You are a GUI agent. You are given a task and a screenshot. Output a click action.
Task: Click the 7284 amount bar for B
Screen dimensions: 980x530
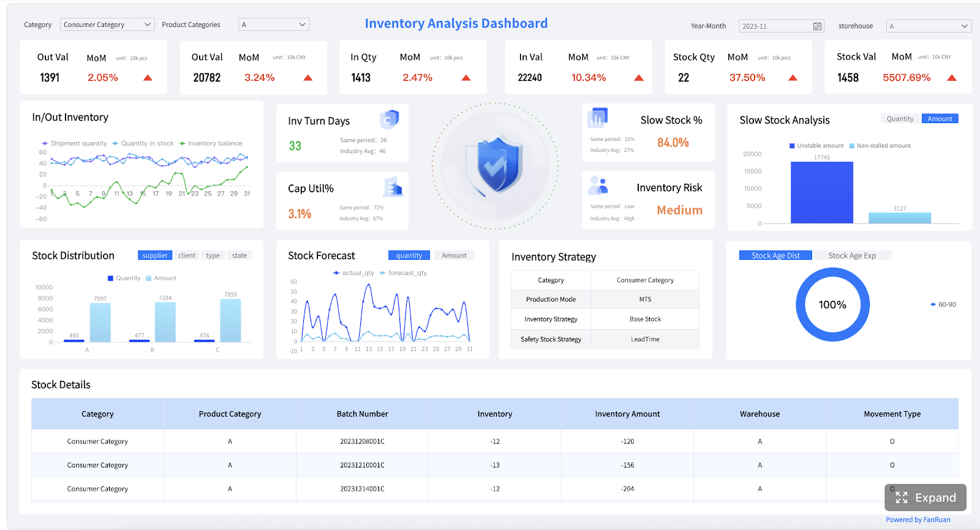(165, 322)
